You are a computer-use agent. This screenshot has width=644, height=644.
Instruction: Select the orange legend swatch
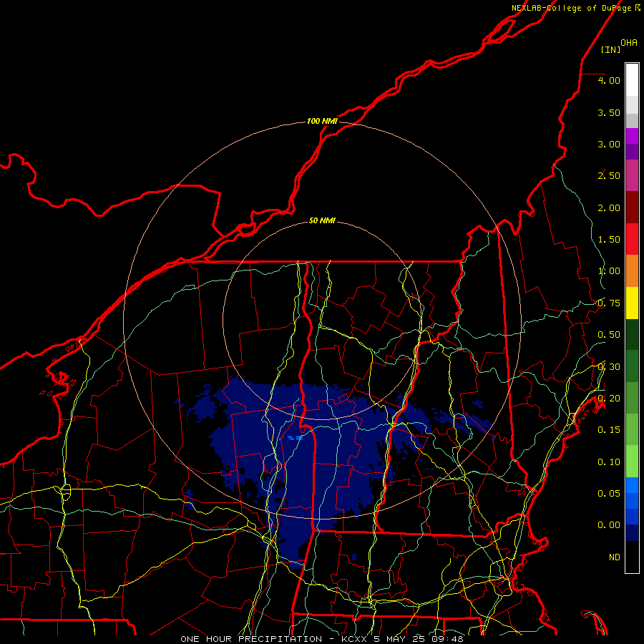(632, 271)
